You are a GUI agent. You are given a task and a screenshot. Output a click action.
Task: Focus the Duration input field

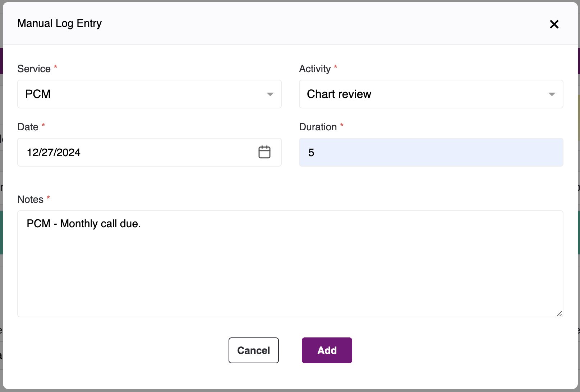[x=431, y=152]
